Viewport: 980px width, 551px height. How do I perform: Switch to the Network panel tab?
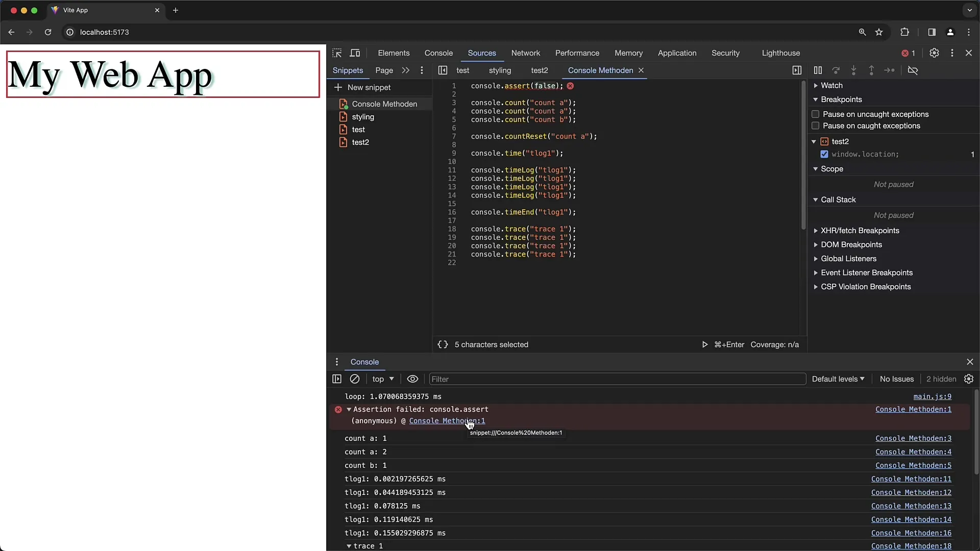pos(525,53)
